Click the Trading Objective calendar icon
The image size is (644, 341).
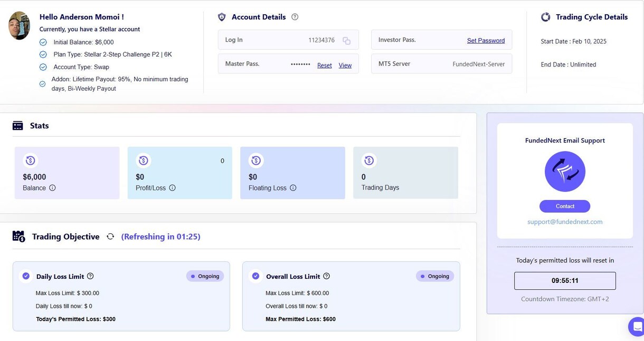(x=18, y=236)
